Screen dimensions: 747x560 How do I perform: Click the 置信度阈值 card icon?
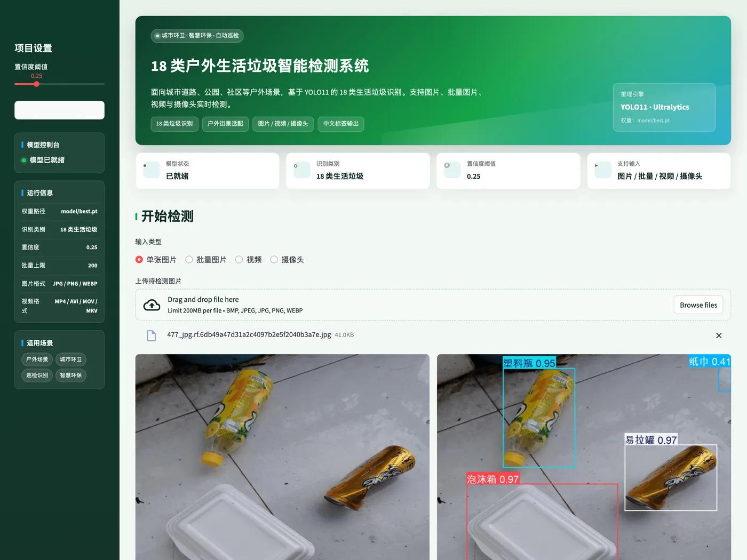pyautogui.click(x=452, y=170)
